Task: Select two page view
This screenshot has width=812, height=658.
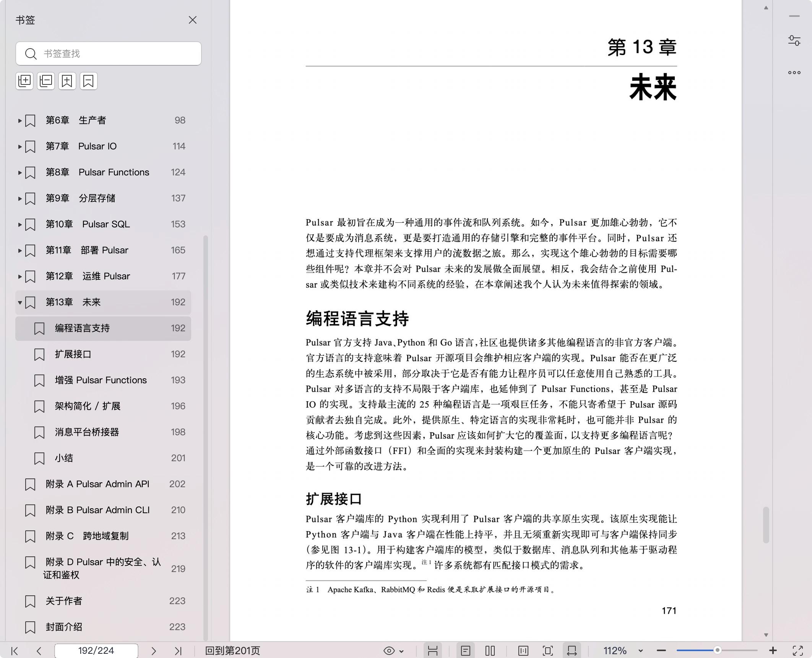Action: click(x=490, y=651)
